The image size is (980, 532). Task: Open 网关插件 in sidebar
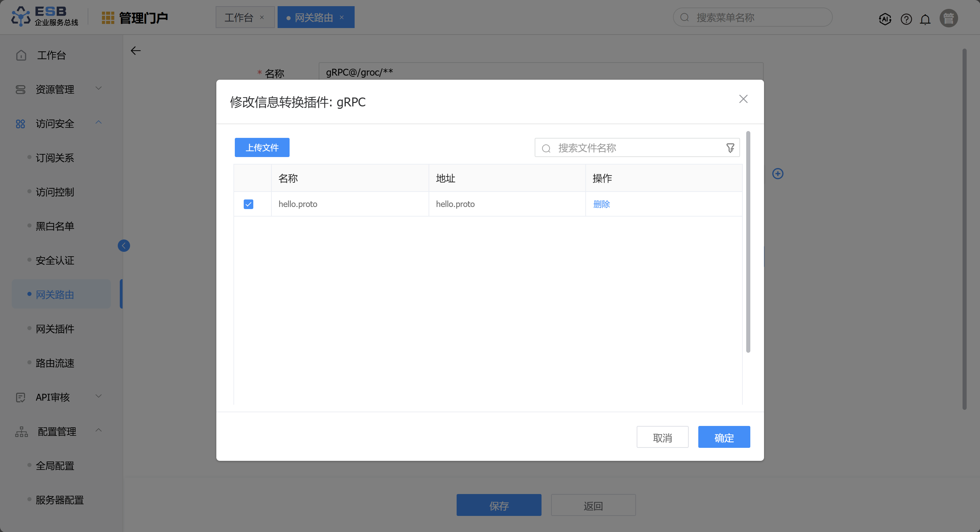pos(55,329)
